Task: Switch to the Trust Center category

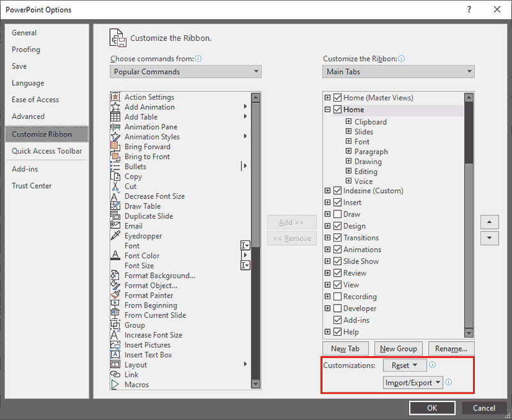Action: 32,185
